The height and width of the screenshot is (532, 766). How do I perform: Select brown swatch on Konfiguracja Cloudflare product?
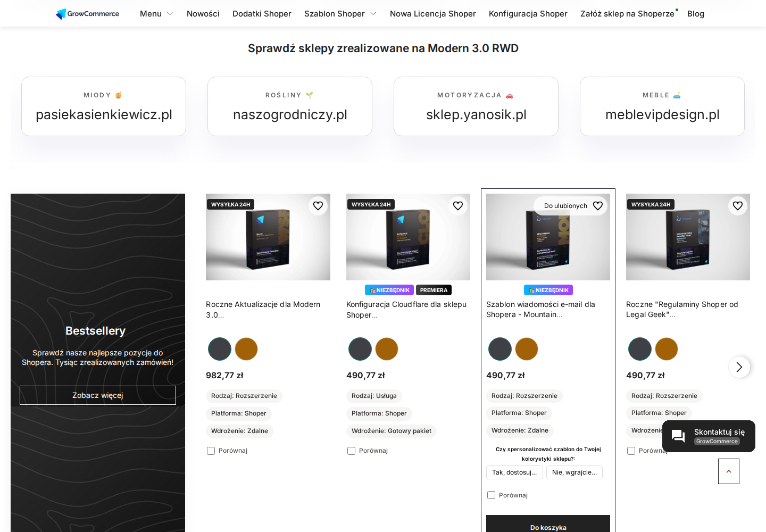387,349
